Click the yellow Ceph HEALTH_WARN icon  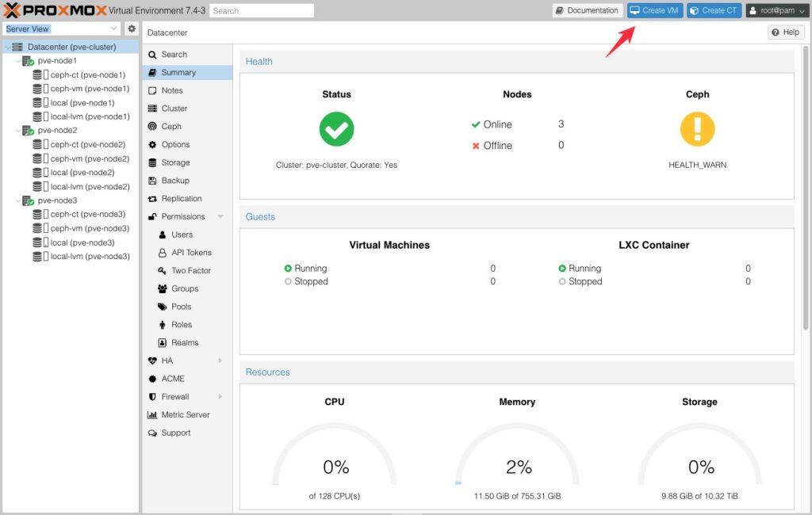point(698,129)
